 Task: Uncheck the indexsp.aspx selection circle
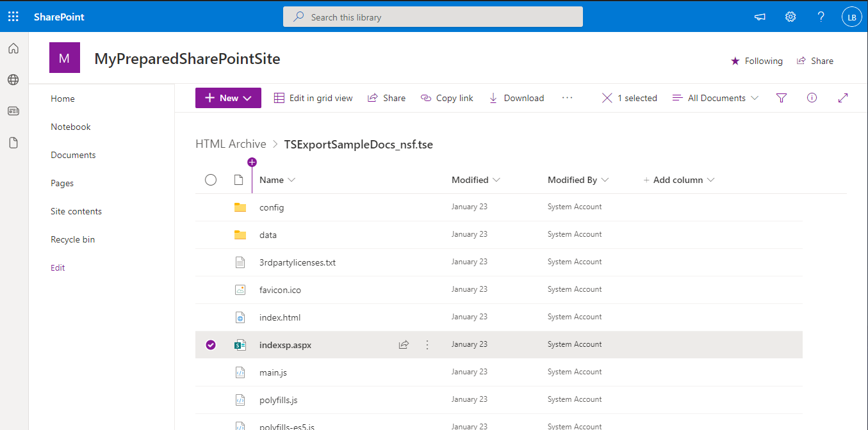211,344
